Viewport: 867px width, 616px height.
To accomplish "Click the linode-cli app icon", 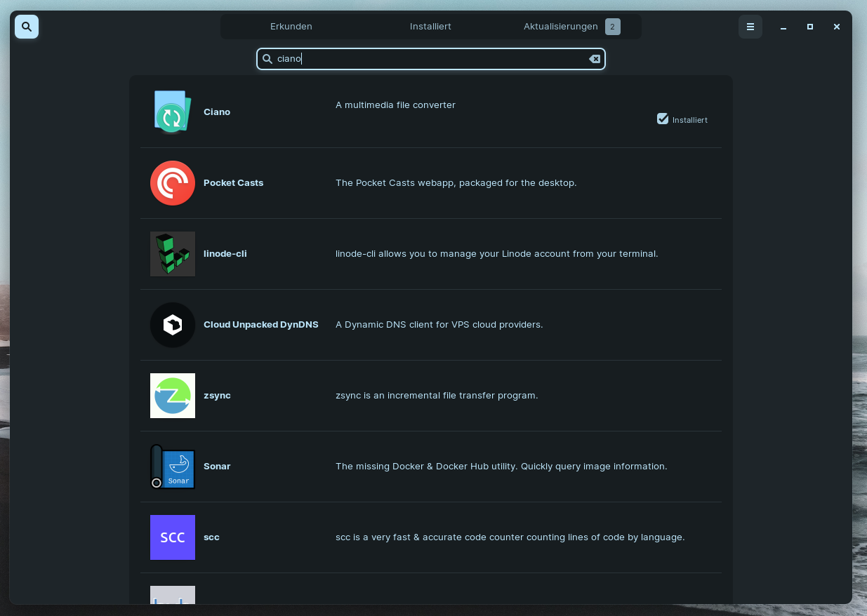I will point(173,254).
